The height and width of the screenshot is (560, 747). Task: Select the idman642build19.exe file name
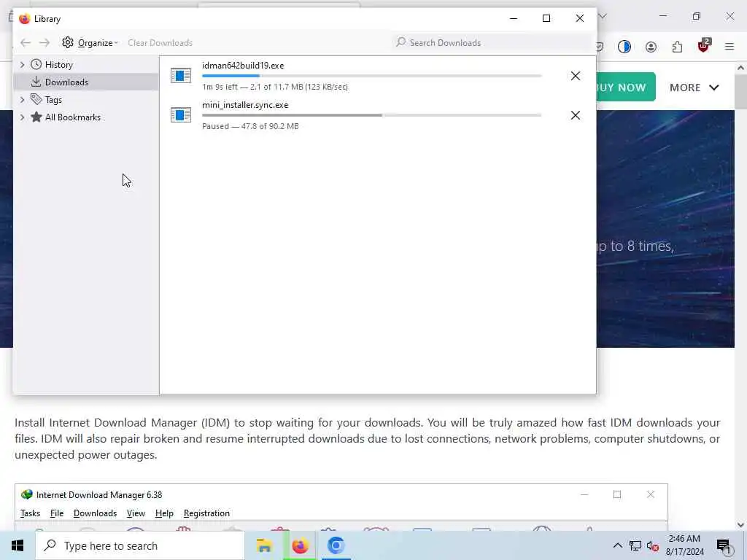[243, 66]
